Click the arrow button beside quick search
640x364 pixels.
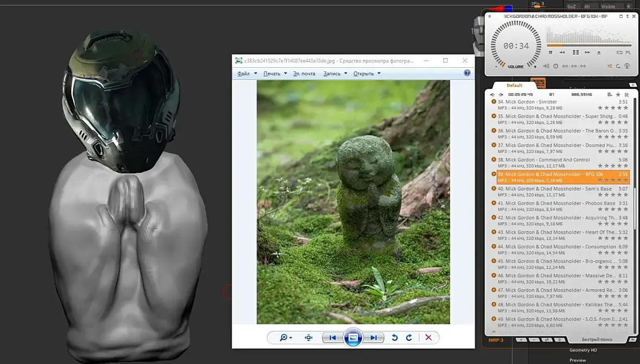632,340
